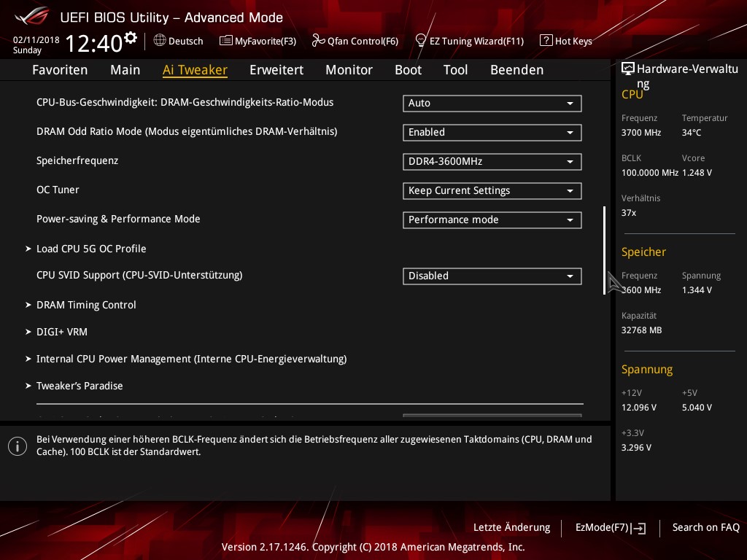This screenshot has height=560, width=747.
Task: Select the Ai Tweaker tab
Action: [x=195, y=70]
